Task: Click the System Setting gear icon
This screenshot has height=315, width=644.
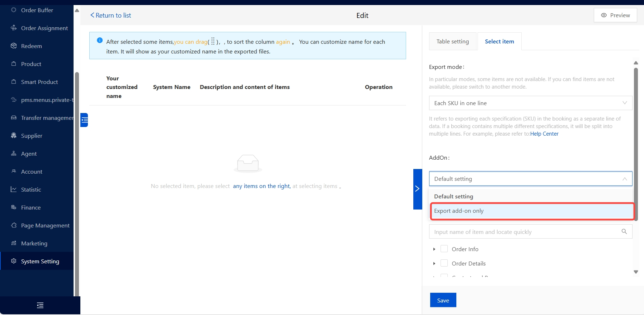Action: click(x=14, y=261)
